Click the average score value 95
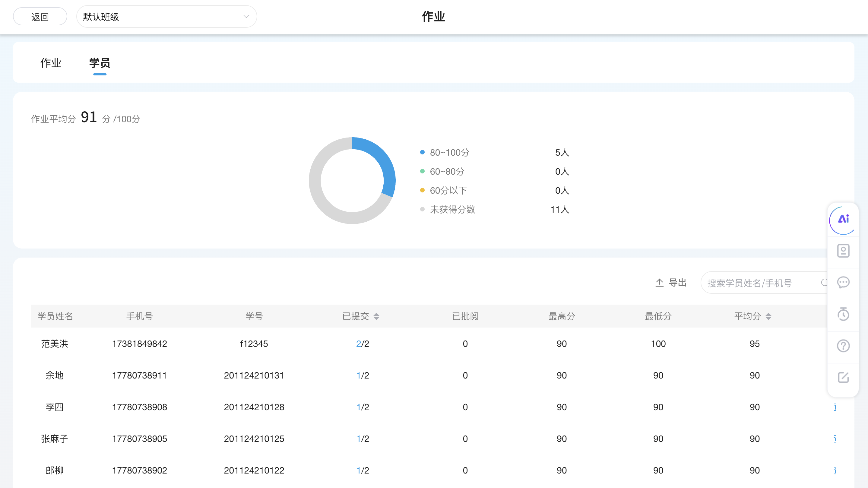868x488 pixels. point(754,344)
